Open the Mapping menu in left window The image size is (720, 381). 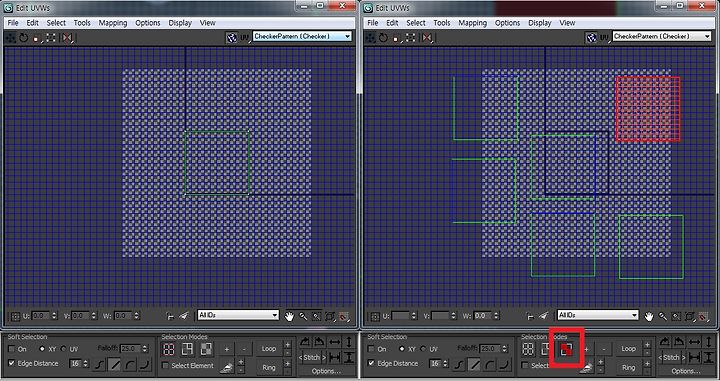pyautogui.click(x=113, y=22)
